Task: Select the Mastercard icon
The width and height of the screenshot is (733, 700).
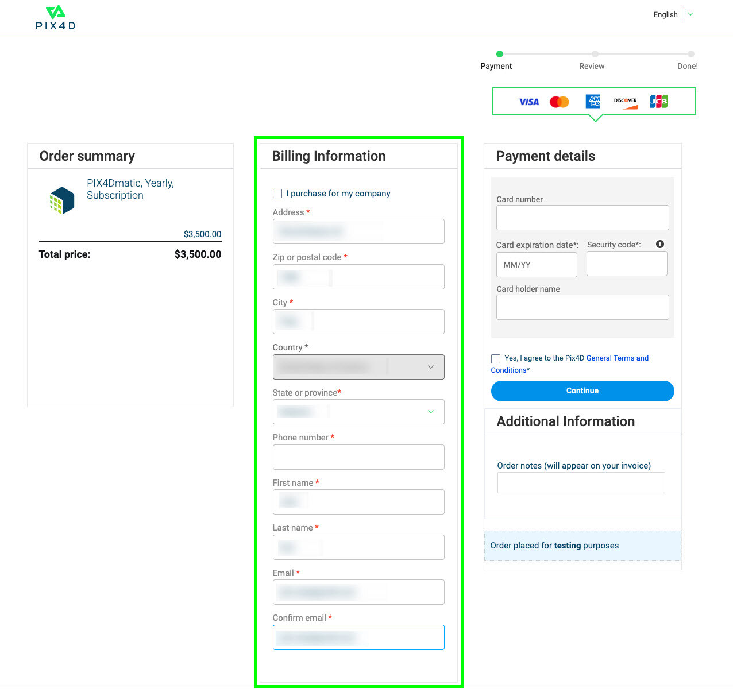Action: pyautogui.click(x=559, y=102)
